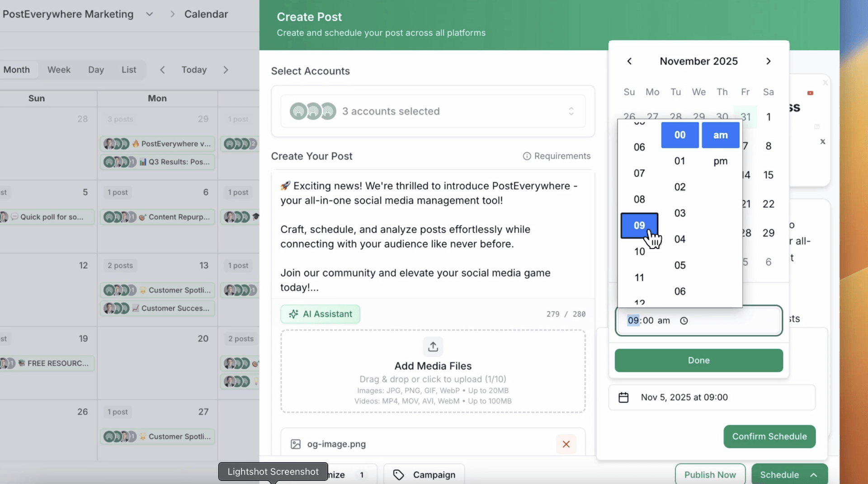Image resolution: width=868 pixels, height=484 pixels.
Task: Choose hour 10 in time picker
Action: point(639,252)
